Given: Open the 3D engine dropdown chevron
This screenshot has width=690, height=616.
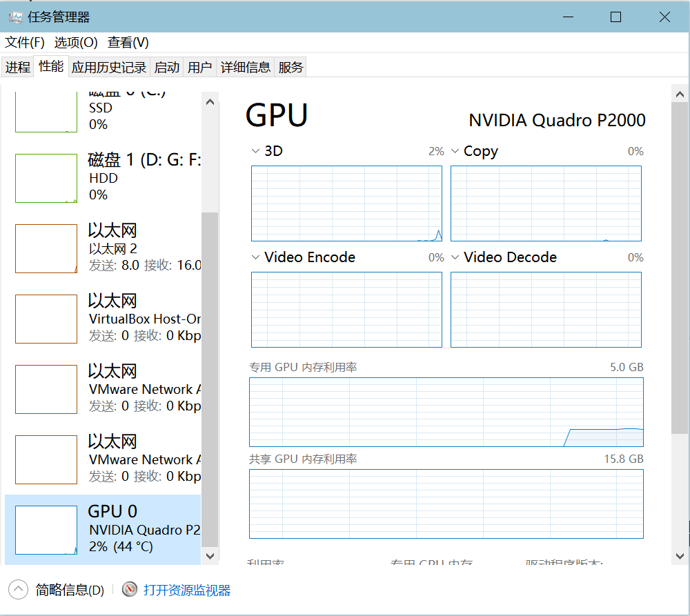Looking at the screenshot, I should tap(255, 151).
